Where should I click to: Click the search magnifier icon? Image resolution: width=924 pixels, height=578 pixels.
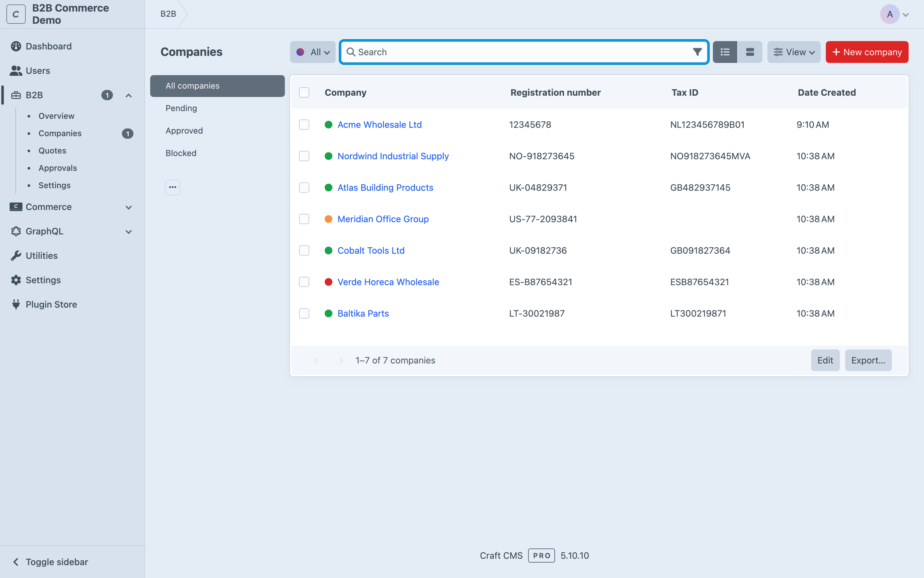(351, 52)
